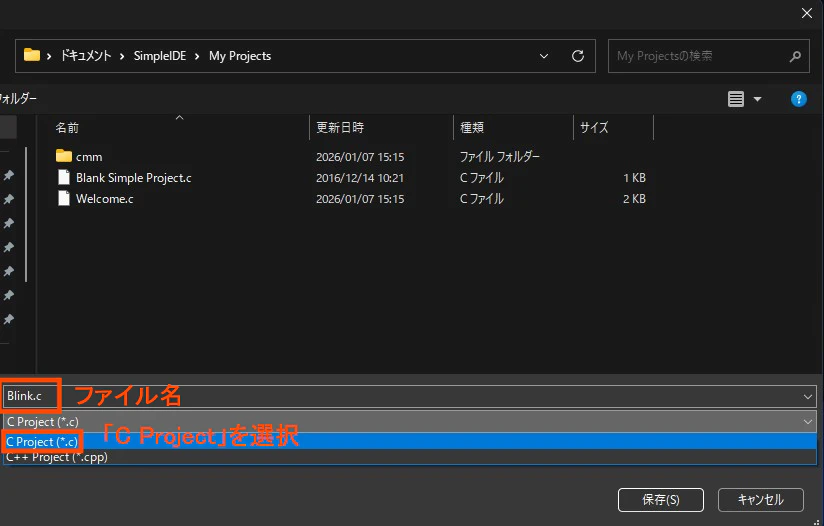Select the Blank Simple Project.c file icon
This screenshot has width=824, height=526.
click(64, 178)
